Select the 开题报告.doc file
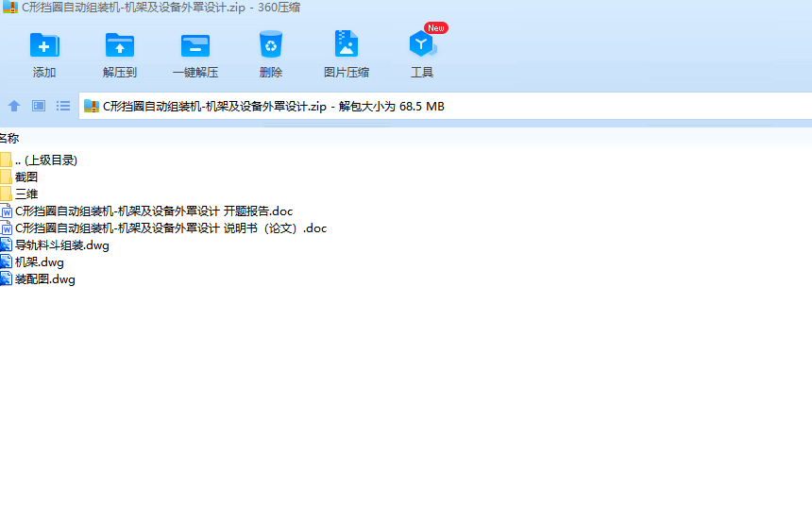Viewport: 812px width, 506px height. (x=147, y=211)
